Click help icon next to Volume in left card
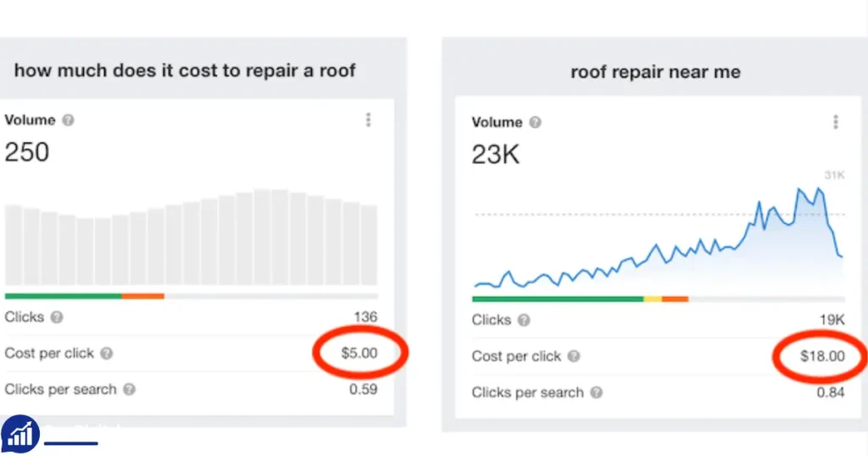Screen dimensions: 868x456 [x=68, y=120]
